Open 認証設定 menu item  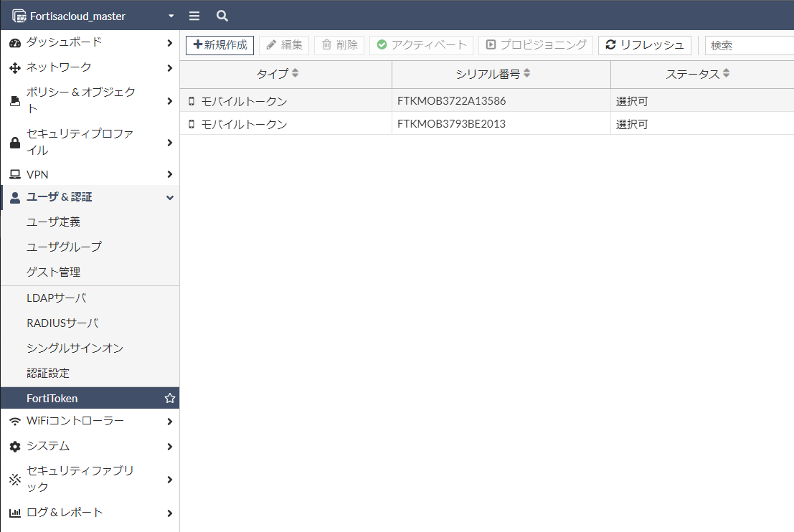[x=90, y=374]
